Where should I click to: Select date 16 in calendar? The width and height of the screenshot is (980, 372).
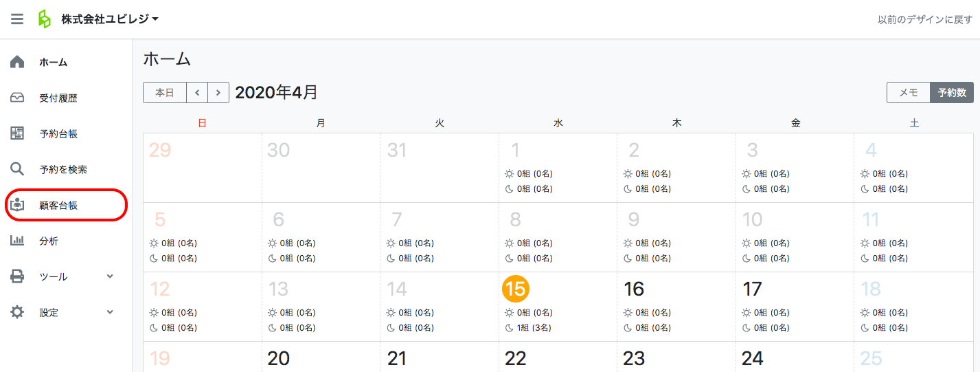(634, 289)
